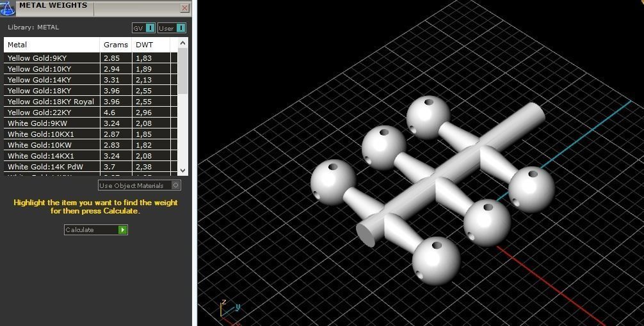Click the Calculate button
The width and height of the screenshot is (644, 326).
click(95, 229)
